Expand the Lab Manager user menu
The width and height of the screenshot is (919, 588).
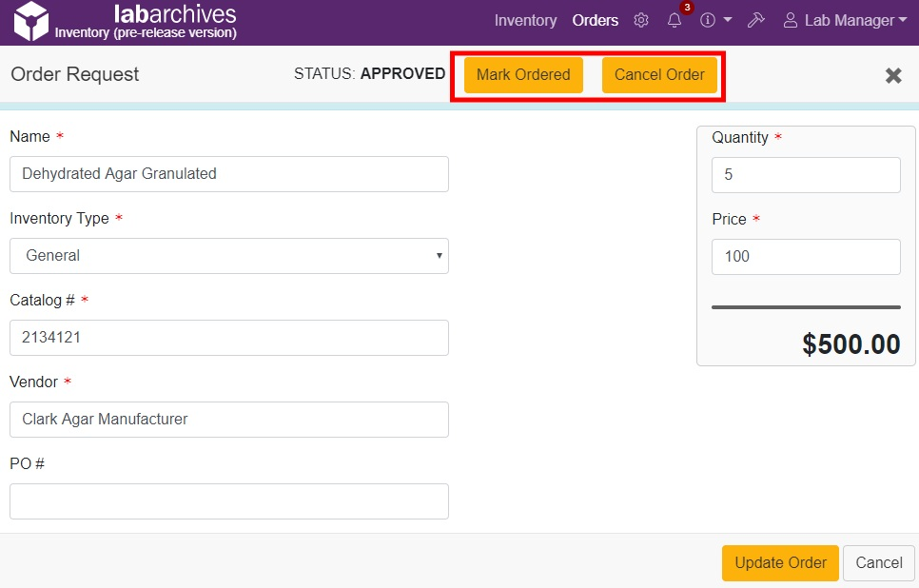click(x=849, y=20)
